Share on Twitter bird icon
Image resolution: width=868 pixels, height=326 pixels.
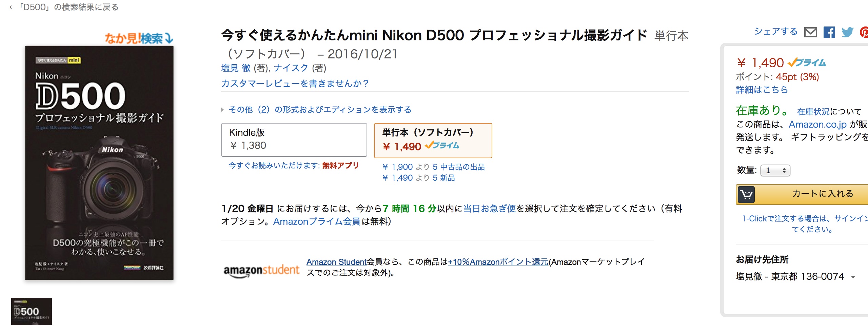point(847,32)
